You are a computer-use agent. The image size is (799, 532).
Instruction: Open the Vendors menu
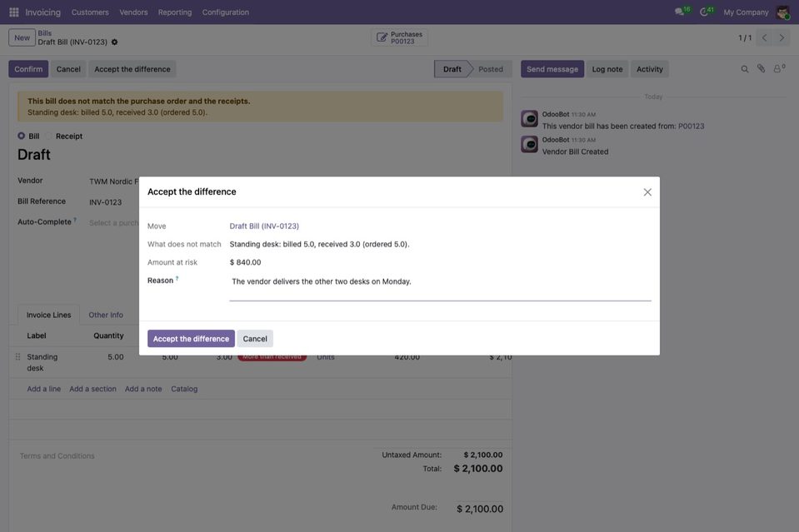tap(133, 12)
